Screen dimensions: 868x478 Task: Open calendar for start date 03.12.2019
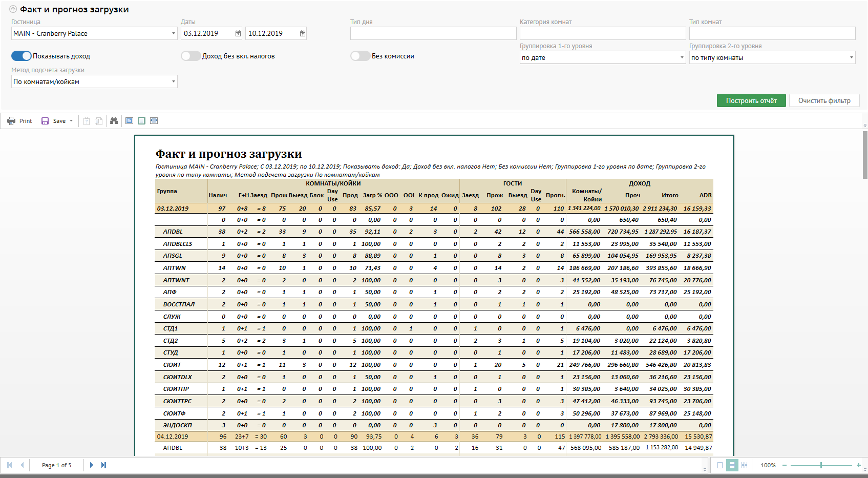[238, 33]
